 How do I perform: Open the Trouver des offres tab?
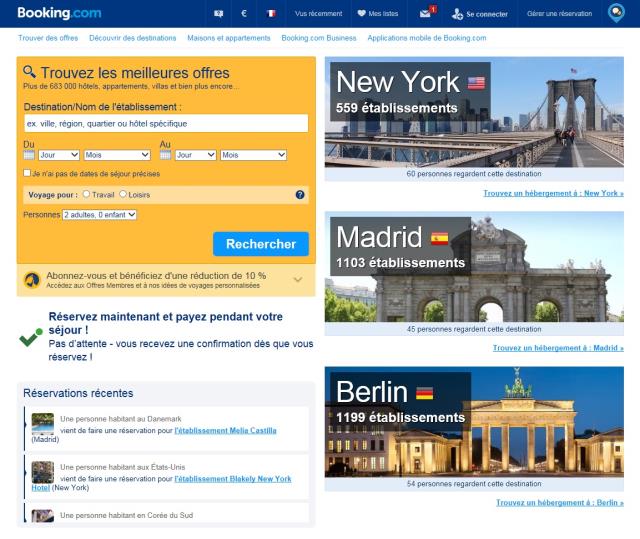pos(48,38)
